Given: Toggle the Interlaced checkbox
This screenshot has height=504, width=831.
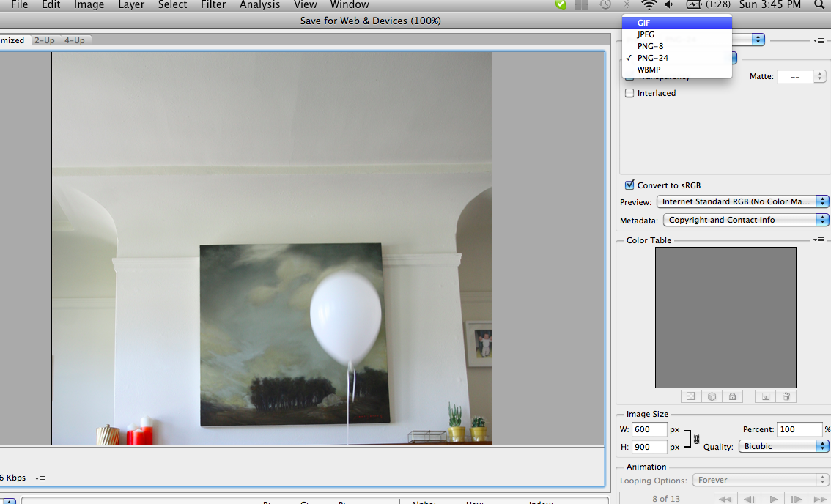Looking at the screenshot, I should point(629,93).
